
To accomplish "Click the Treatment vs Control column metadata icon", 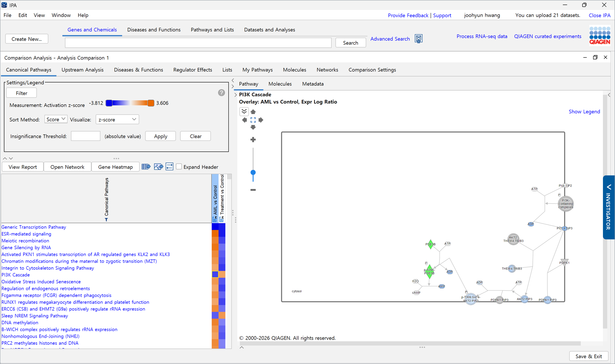I will [x=222, y=219].
